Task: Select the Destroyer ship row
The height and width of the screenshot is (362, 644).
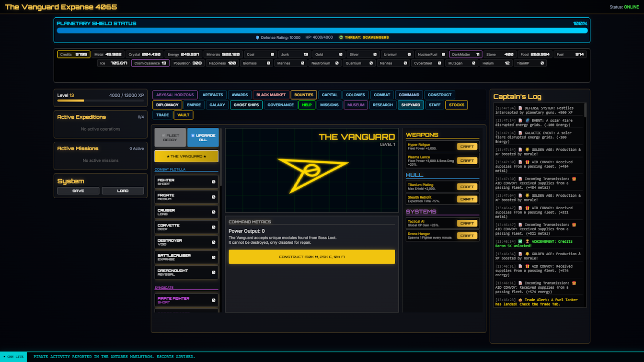Action: [x=186, y=242]
